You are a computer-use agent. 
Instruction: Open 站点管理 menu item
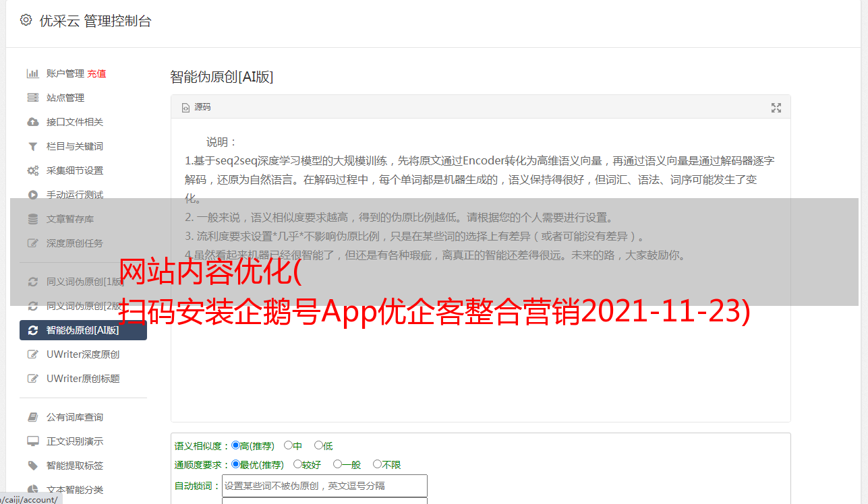coord(65,98)
